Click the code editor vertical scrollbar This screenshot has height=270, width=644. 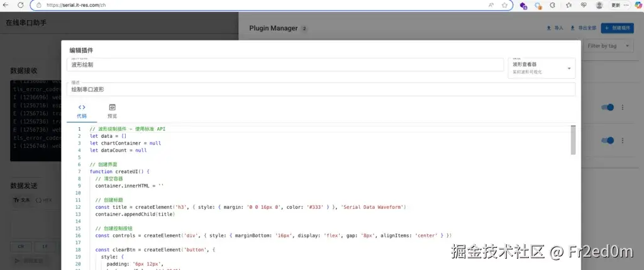[x=574, y=140]
